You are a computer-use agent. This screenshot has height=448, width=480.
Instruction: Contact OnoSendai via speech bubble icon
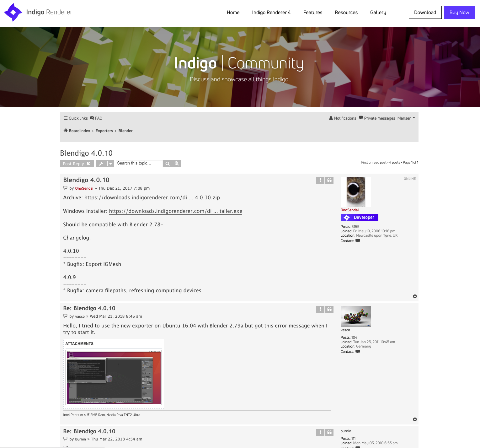358,241
